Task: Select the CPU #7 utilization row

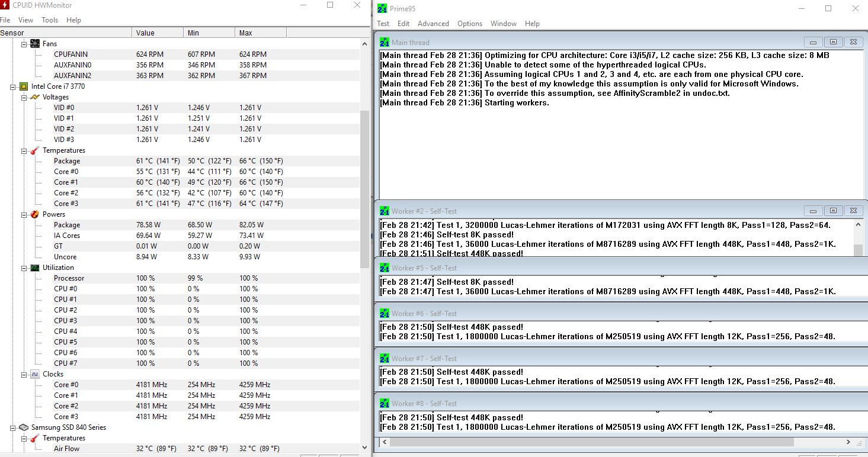Action: pyautogui.click(x=180, y=363)
